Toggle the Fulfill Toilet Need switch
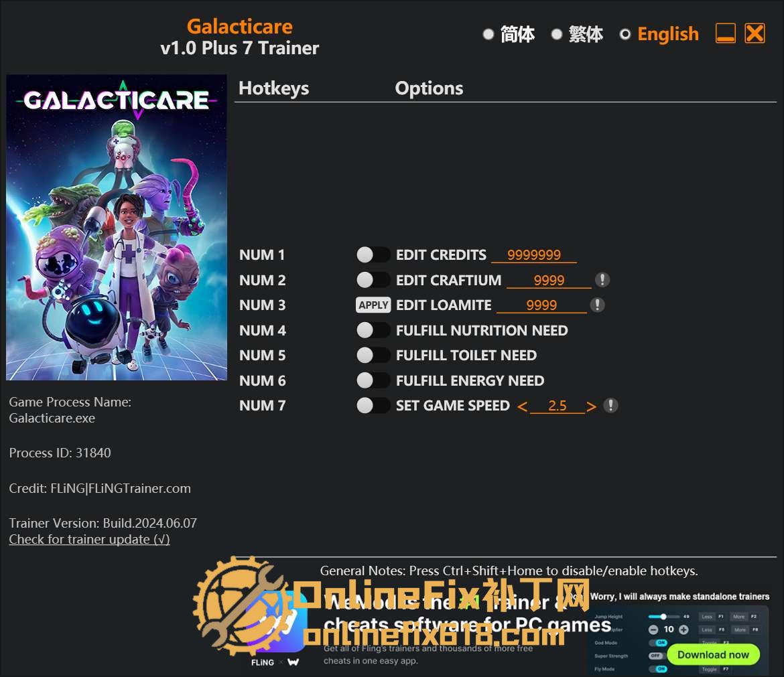The image size is (784, 677). tap(373, 355)
